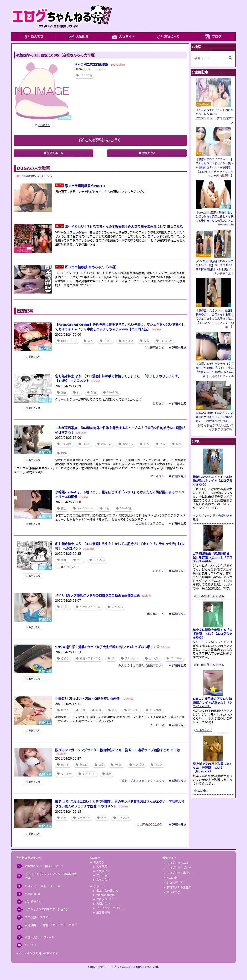The width and height of the screenshot is (247, 980).
Task: Toggle お気に入り for the 2020/04/24 09:00 article
Action: (33, 357)
